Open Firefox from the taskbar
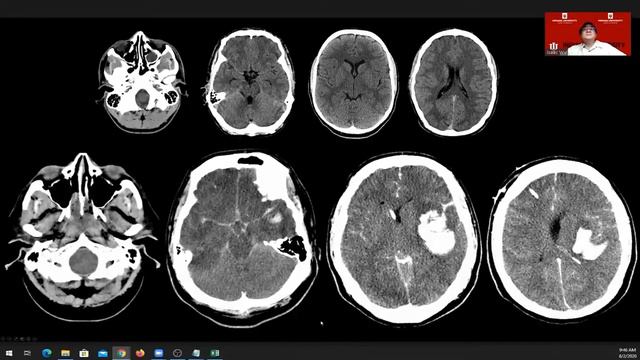The image size is (640, 360). [140, 353]
